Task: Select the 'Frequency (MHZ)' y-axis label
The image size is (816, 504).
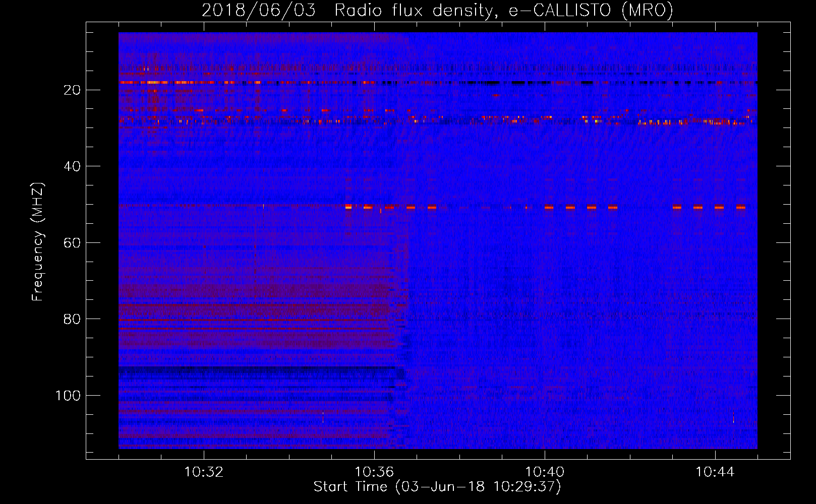Action: click(x=38, y=241)
